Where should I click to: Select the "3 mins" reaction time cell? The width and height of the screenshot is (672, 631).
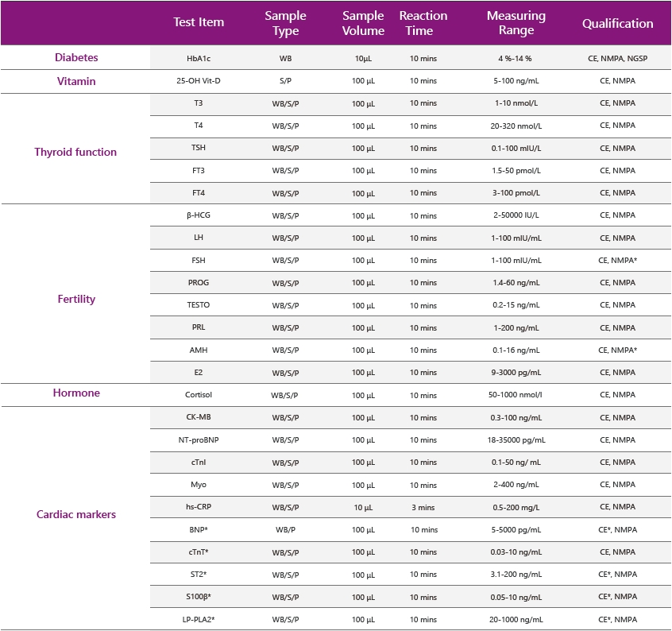tap(423, 507)
